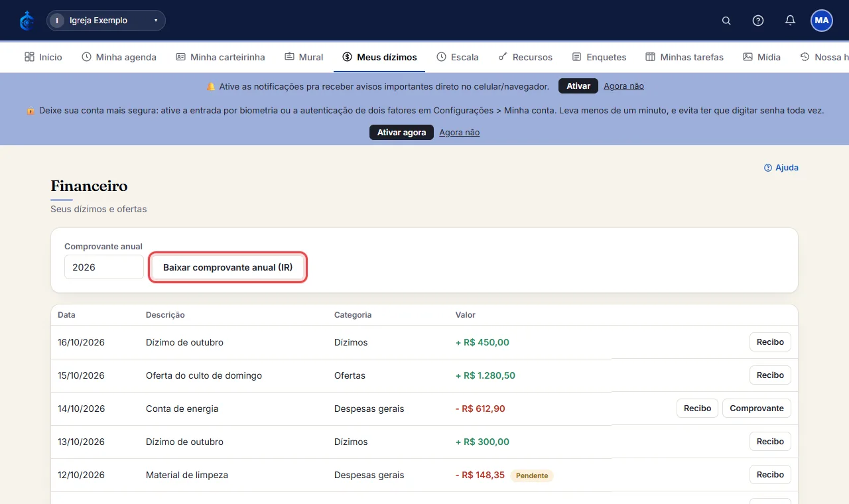Image resolution: width=849 pixels, height=504 pixels.
Task: Switch to the Mural tab
Action: pyautogui.click(x=304, y=57)
